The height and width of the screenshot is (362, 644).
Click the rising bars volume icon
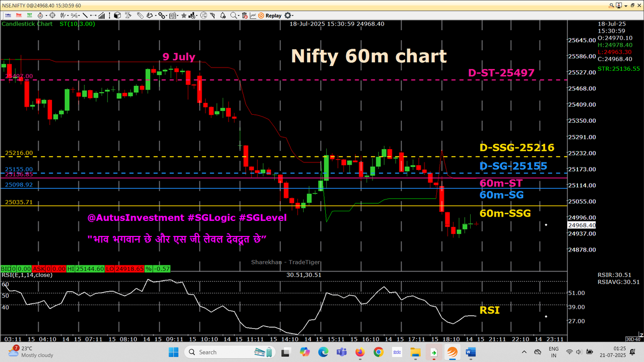point(101,16)
